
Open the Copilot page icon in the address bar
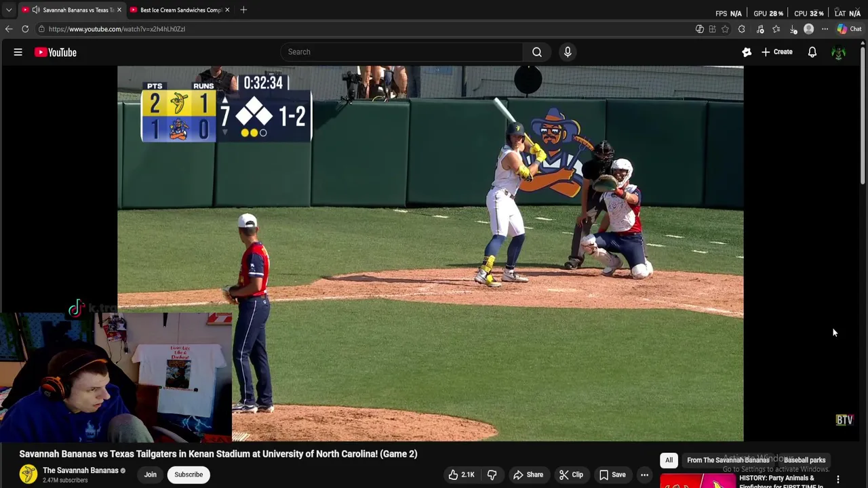pyautogui.click(x=699, y=29)
